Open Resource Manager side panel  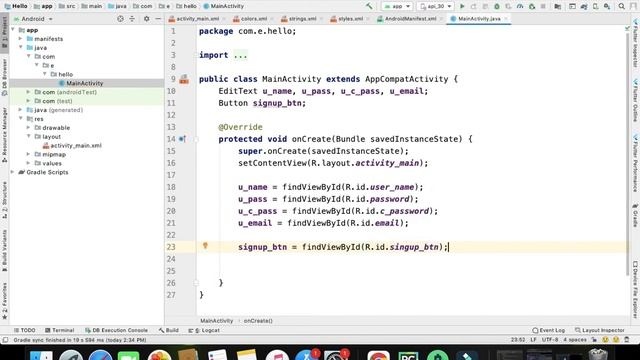coord(4,135)
